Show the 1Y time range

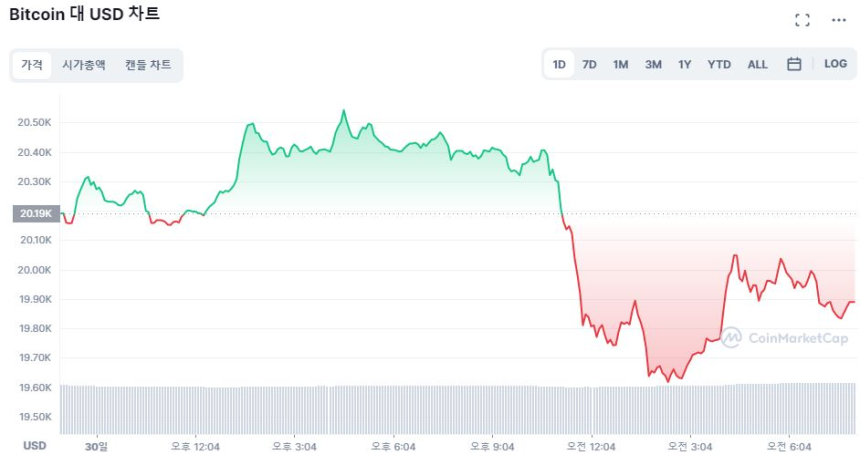click(x=684, y=64)
